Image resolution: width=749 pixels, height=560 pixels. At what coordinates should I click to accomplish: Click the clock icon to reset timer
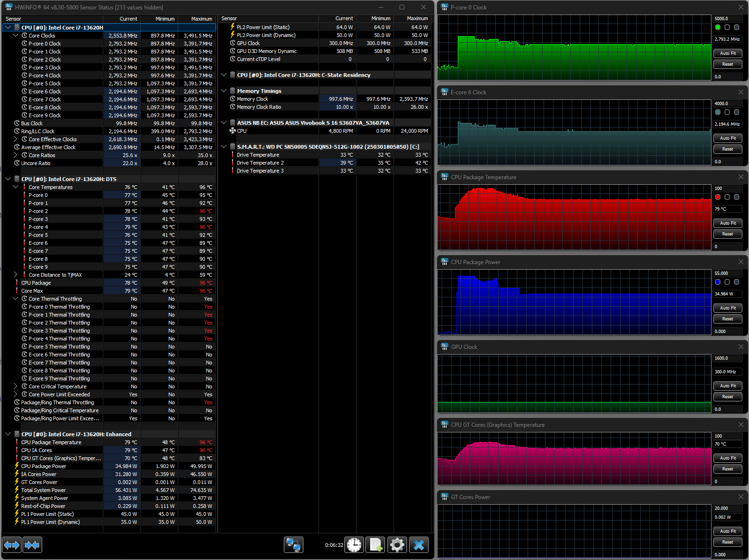click(354, 545)
